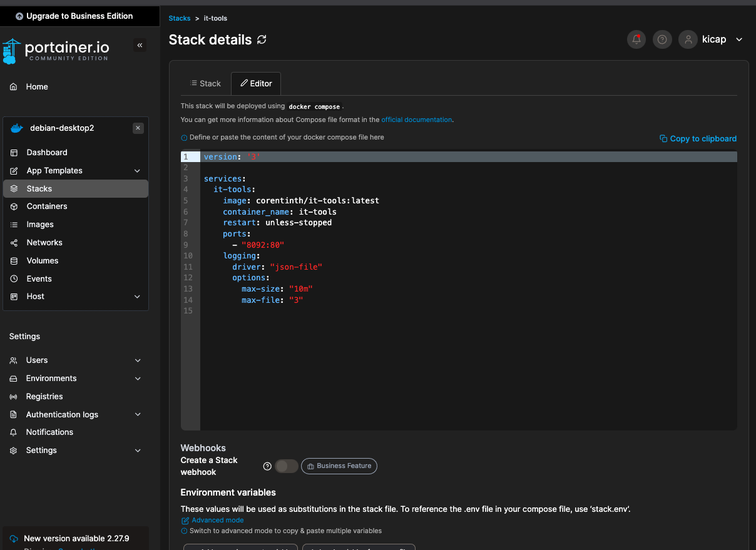The width and height of the screenshot is (756, 550).
Task: Click the Networks share icon
Action: coord(14,243)
